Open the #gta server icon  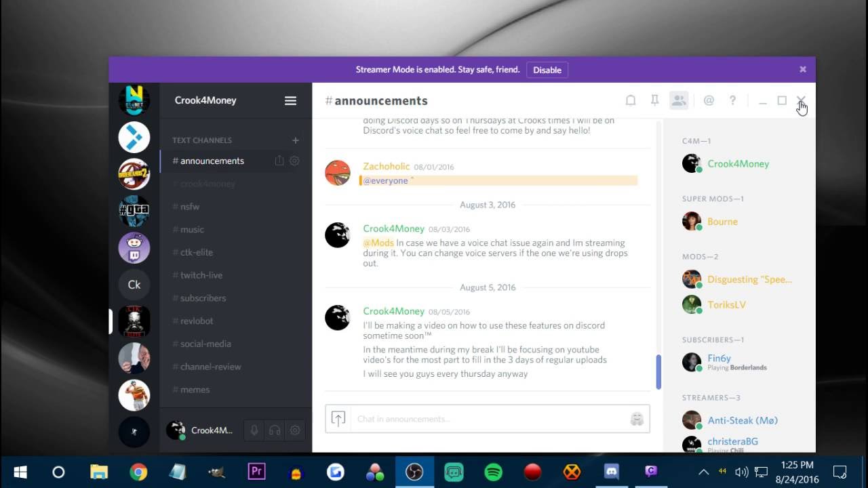point(134,211)
